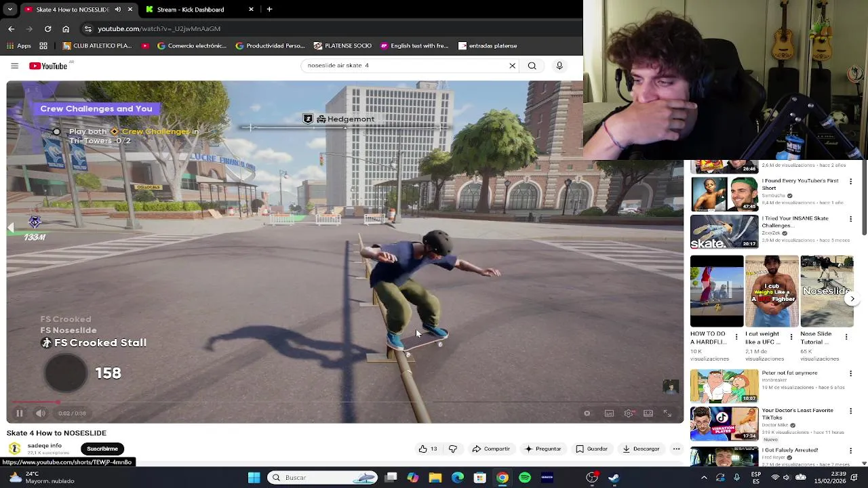Open the sadeqe info channel avatar
The image size is (868, 488).
(x=14, y=449)
